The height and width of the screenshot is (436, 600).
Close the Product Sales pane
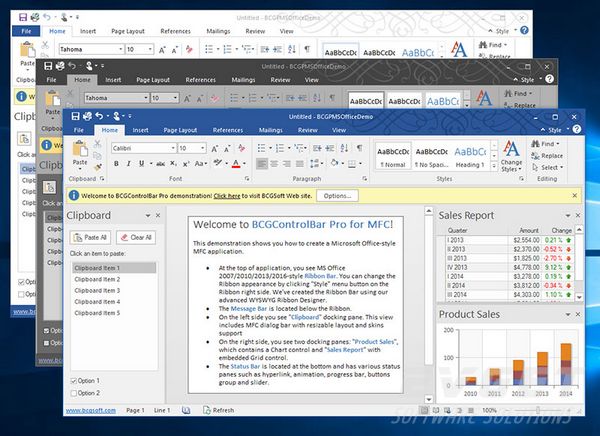(x=578, y=314)
